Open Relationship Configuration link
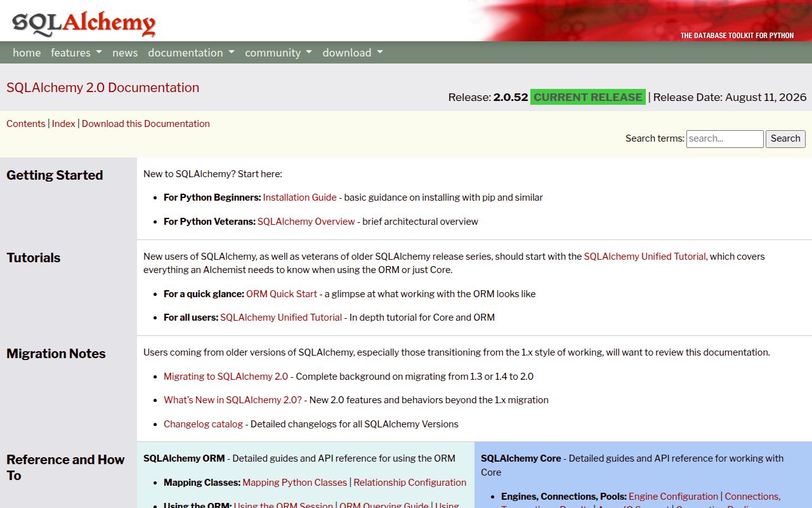Image resolution: width=812 pixels, height=508 pixels. pyautogui.click(x=410, y=483)
